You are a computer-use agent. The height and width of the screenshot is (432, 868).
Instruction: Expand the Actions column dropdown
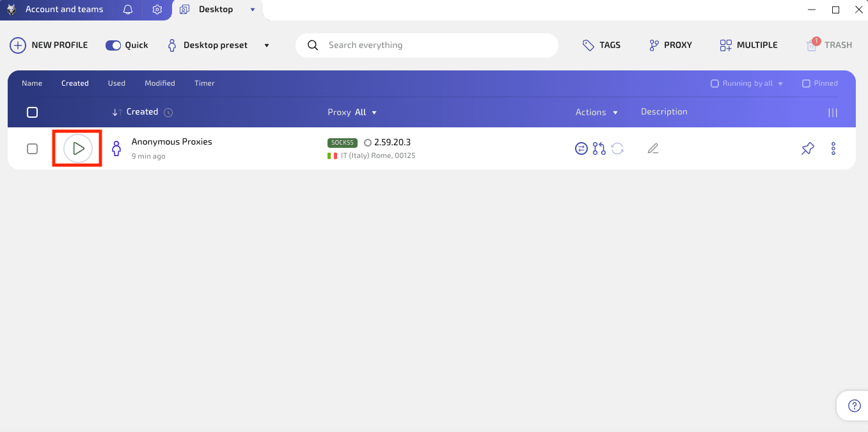[x=615, y=112]
